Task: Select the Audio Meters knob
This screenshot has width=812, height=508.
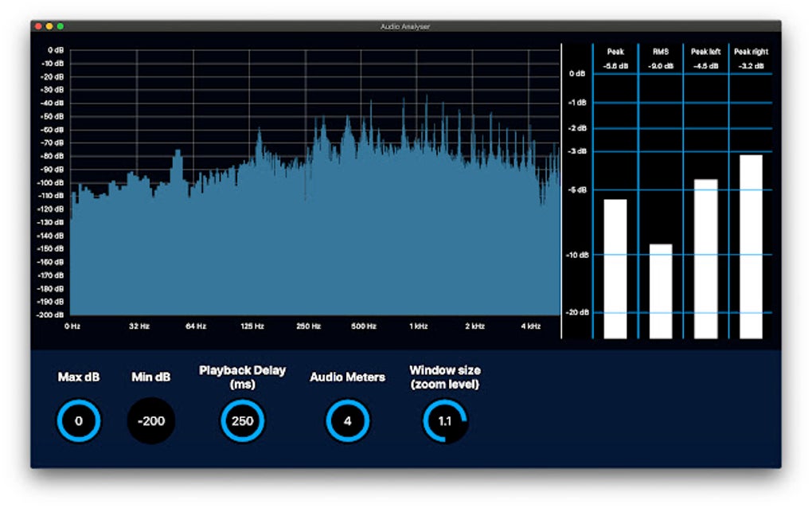Action: 347,420
